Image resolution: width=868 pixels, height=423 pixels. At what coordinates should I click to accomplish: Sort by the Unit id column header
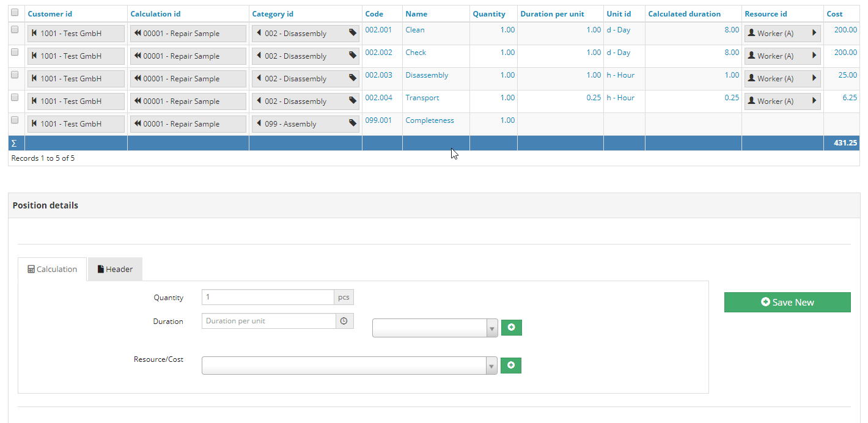(619, 14)
